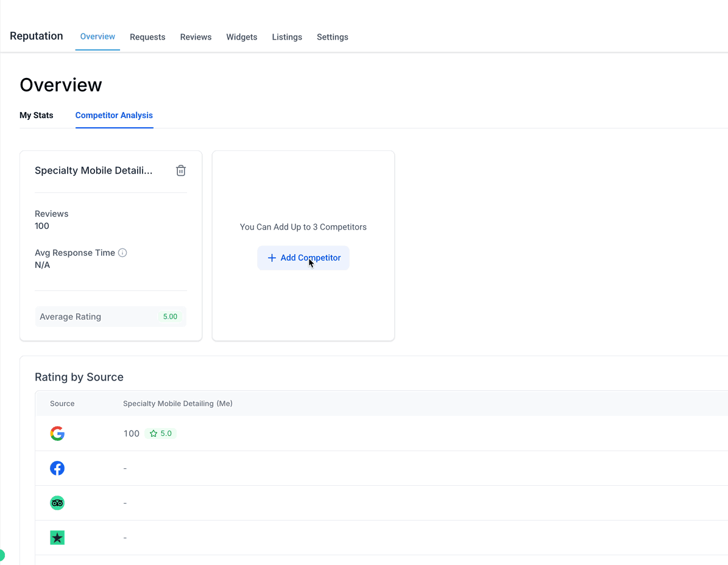Click the Specialty Mobile Detailing (Me) column header

[177, 404]
